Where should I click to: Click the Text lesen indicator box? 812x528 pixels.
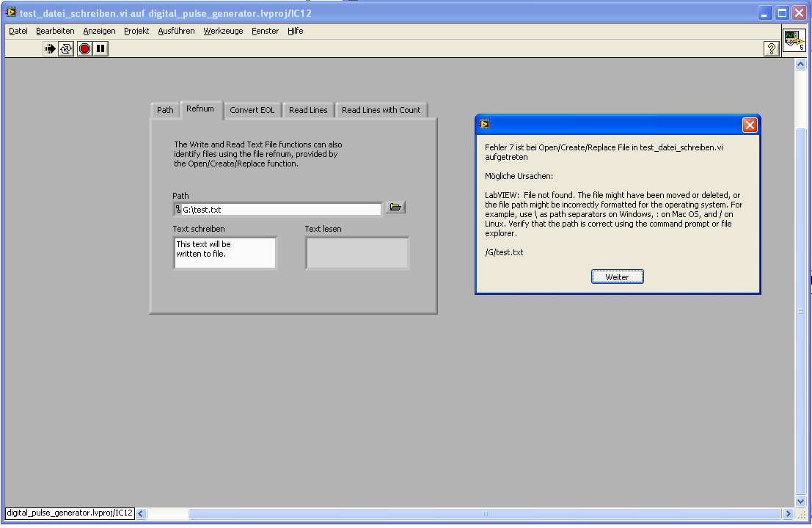pos(357,253)
